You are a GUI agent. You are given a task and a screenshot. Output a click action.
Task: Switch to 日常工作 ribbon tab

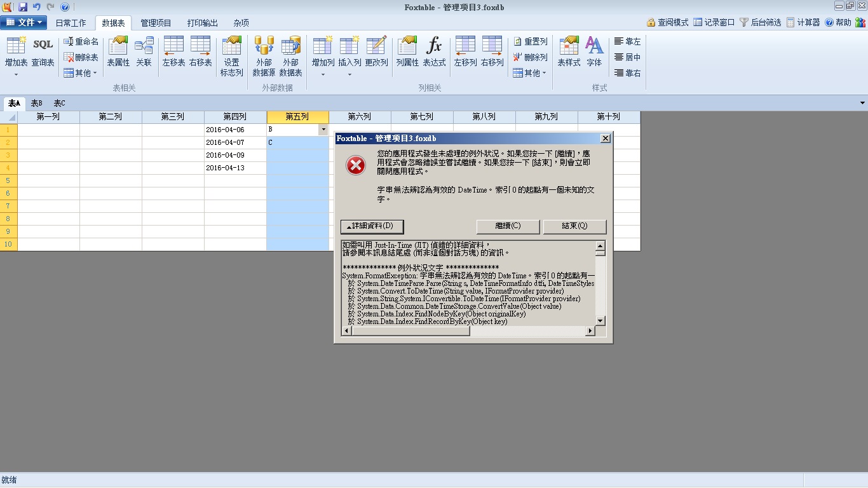[71, 23]
